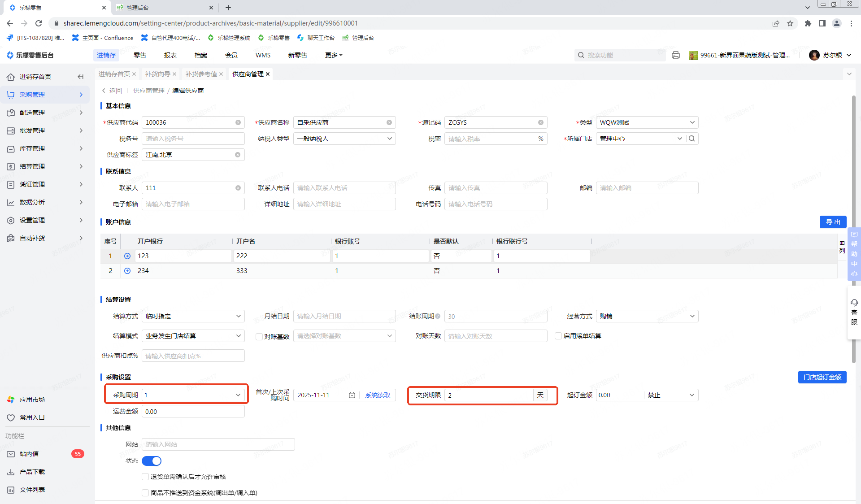Viewport: 861px width, 504px height.
Task: Open calendar icon for purchase date
Action: pos(352,395)
